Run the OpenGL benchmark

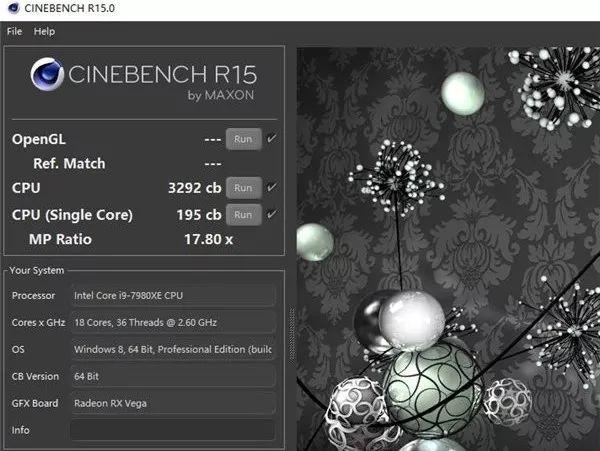click(243, 139)
